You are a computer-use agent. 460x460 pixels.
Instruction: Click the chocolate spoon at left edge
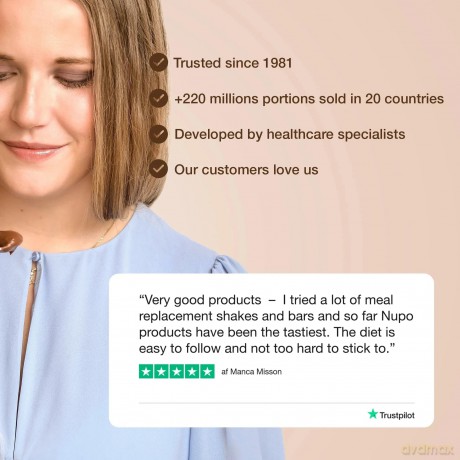pos(11,241)
